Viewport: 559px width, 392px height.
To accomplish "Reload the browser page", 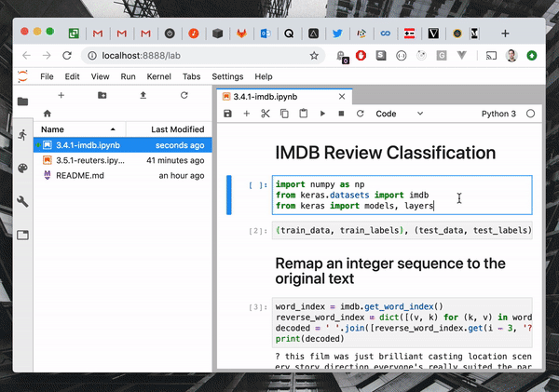I will point(67,56).
